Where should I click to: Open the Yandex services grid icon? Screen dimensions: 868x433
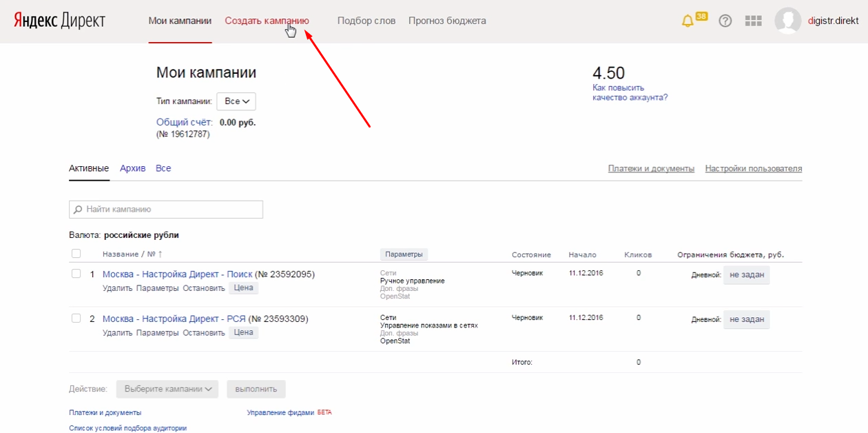tap(754, 21)
